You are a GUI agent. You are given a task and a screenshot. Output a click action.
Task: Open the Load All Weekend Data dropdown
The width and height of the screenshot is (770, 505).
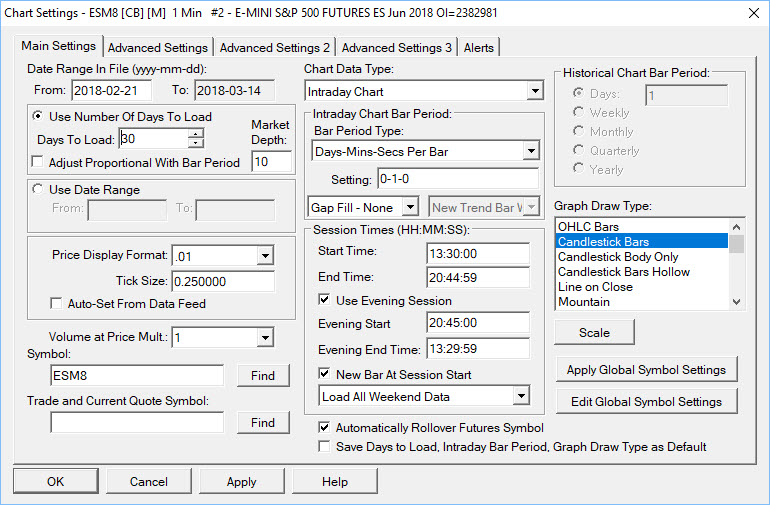pos(521,396)
